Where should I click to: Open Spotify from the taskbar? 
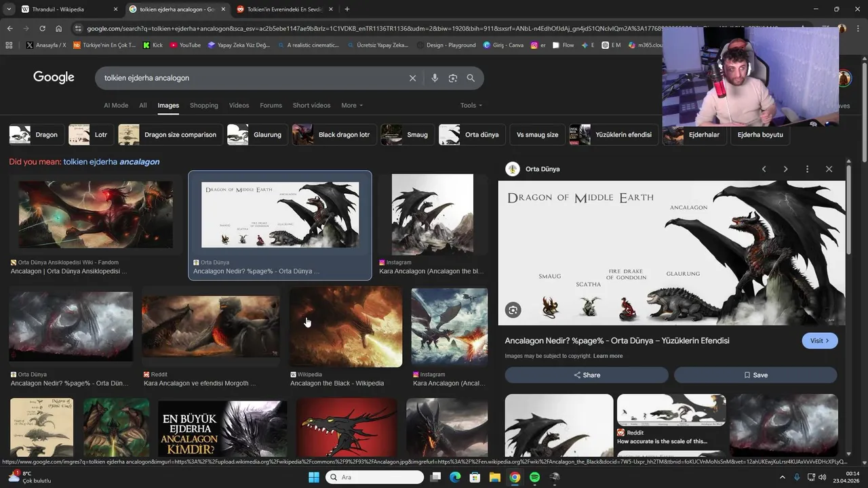pyautogui.click(x=534, y=477)
